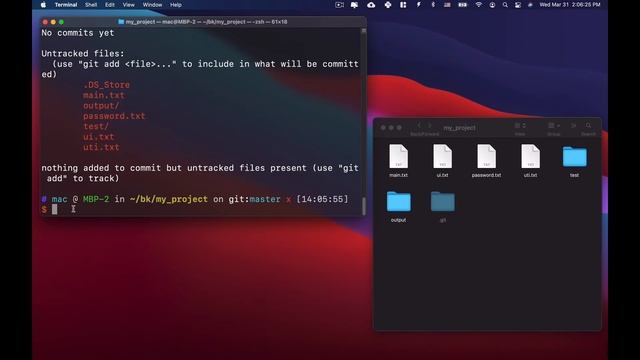This screenshot has height=360, width=640.
Task: Click the Finder Forward arrow
Action: [430, 126]
